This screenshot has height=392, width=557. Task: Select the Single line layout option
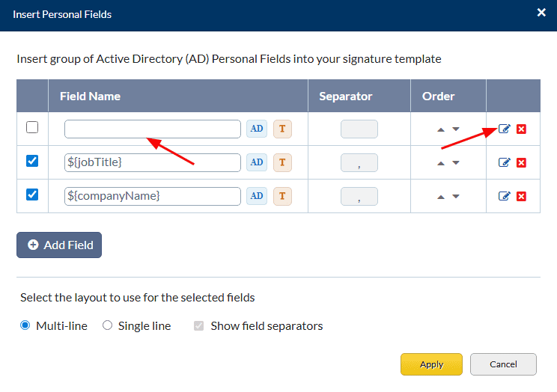[107, 325]
